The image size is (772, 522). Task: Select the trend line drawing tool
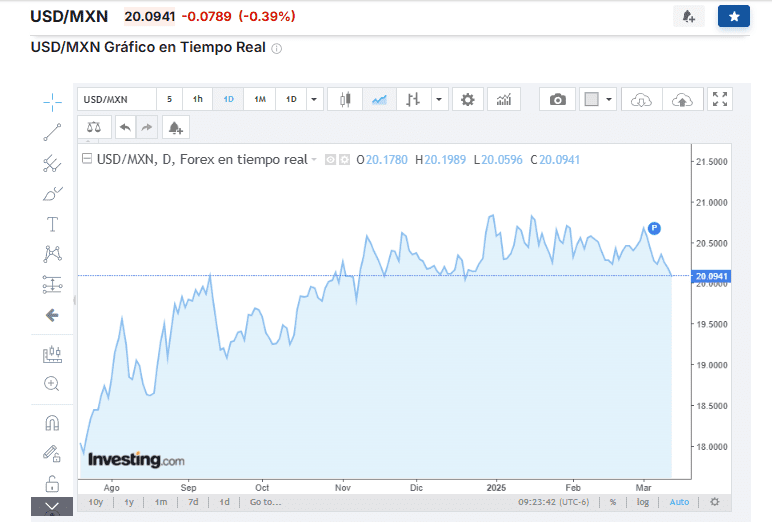click(52, 132)
